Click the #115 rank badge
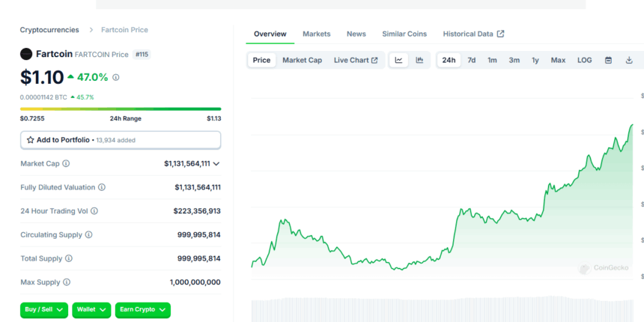644x322 pixels. (142, 54)
